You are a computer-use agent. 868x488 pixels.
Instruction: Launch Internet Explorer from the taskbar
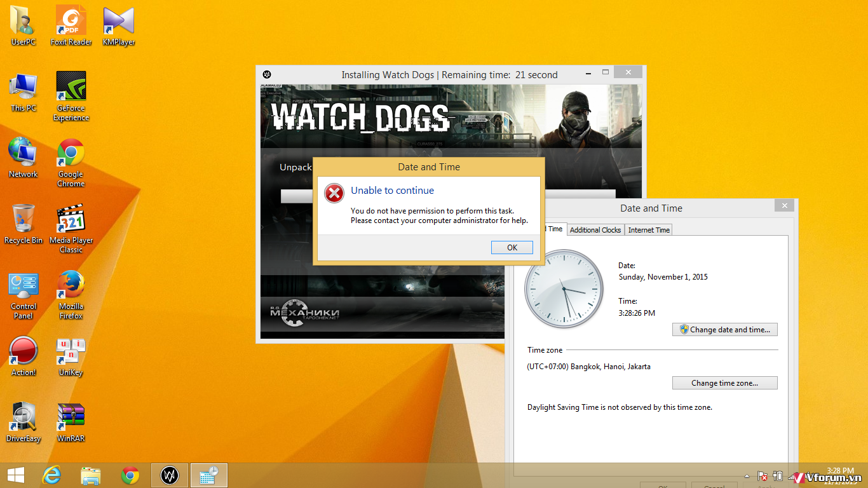(51, 475)
